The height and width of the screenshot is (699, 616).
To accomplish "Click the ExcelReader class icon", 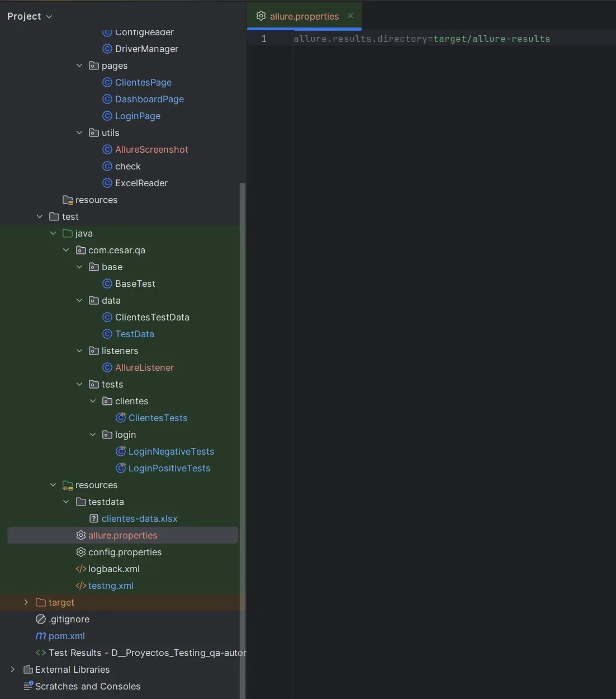I will click(x=107, y=183).
